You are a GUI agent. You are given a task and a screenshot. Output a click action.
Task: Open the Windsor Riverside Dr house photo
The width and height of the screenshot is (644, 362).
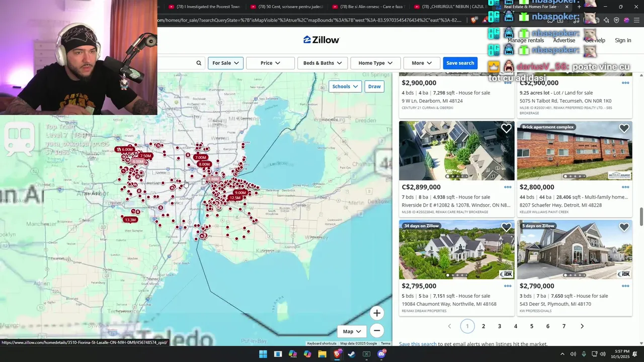[x=457, y=150]
